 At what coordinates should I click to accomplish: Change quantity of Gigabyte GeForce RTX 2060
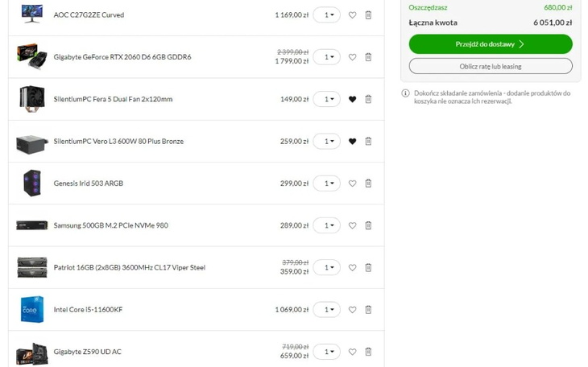[x=327, y=57]
